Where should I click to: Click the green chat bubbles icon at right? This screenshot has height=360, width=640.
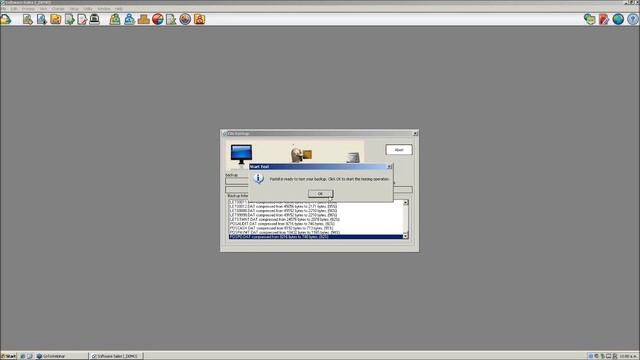pyautogui.click(x=589, y=19)
